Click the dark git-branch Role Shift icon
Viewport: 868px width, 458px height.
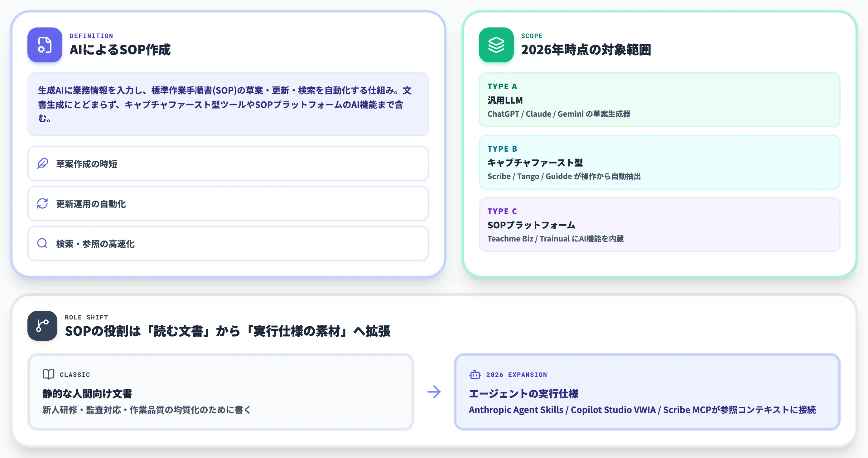click(x=42, y=325)
